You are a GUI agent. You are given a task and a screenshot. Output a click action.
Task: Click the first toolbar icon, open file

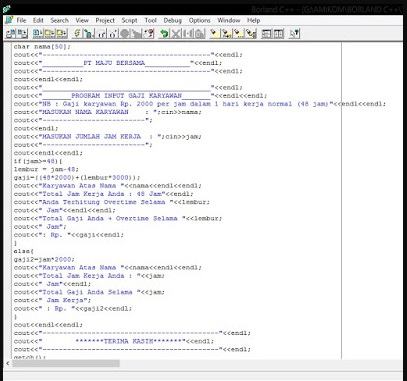click(x=11, y=33)
